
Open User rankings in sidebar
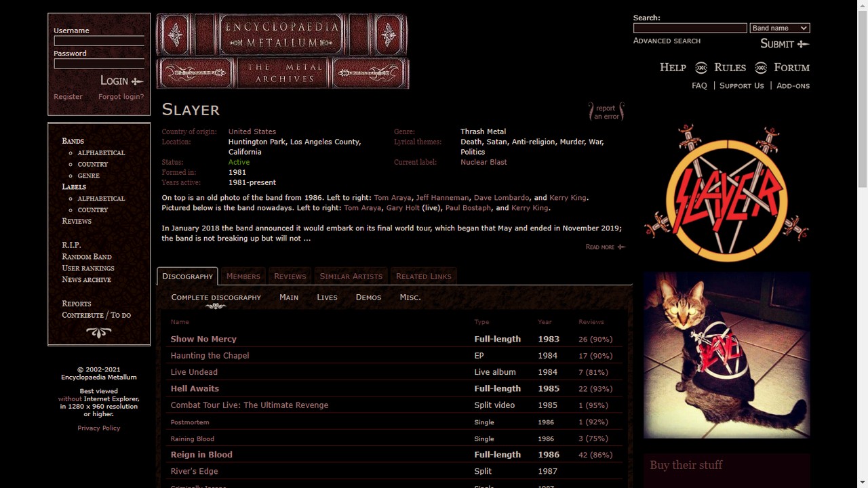pyautogui.click(x=88, y=268)
